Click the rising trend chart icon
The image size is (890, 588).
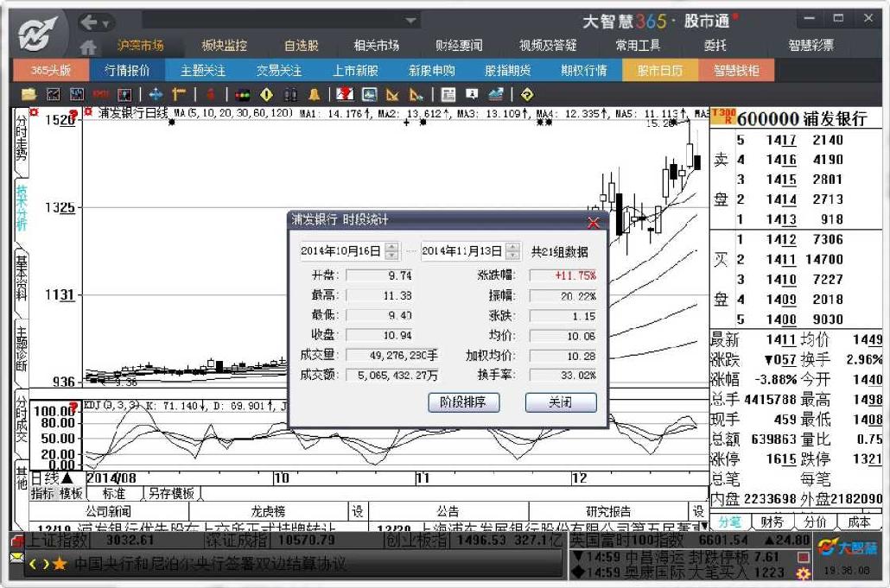click(x=495, y=95)
